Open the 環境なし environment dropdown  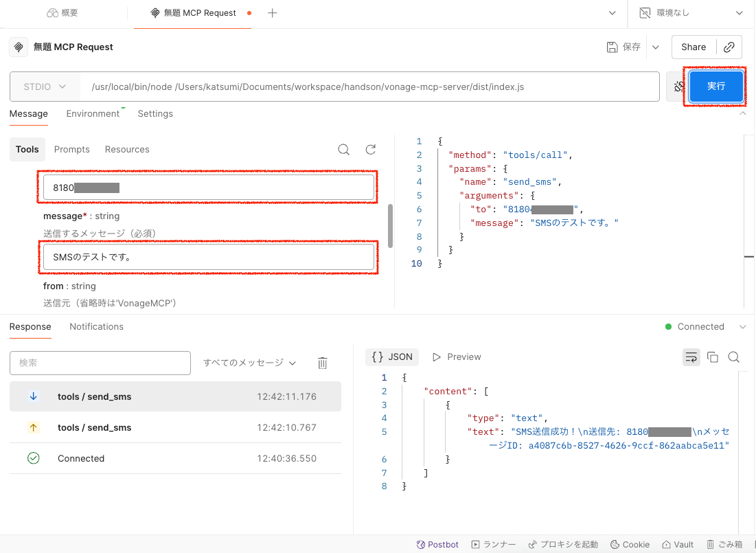pos(691,13)
